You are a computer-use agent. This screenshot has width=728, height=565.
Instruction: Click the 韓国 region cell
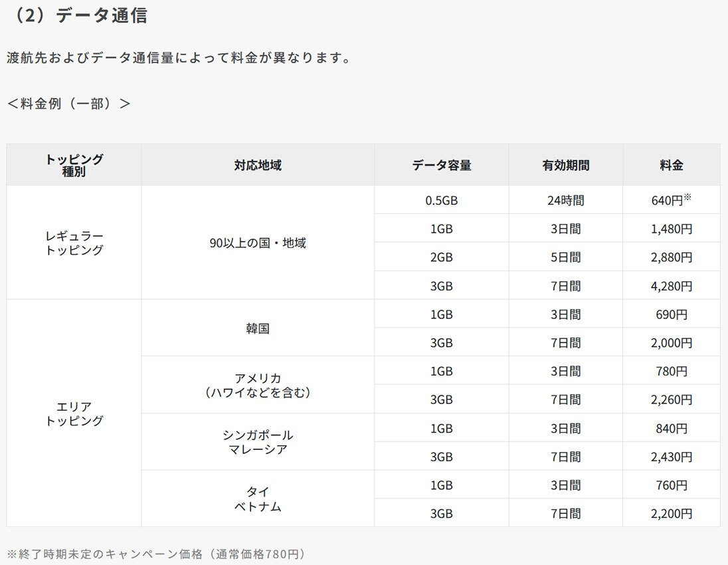coord(257,328)
